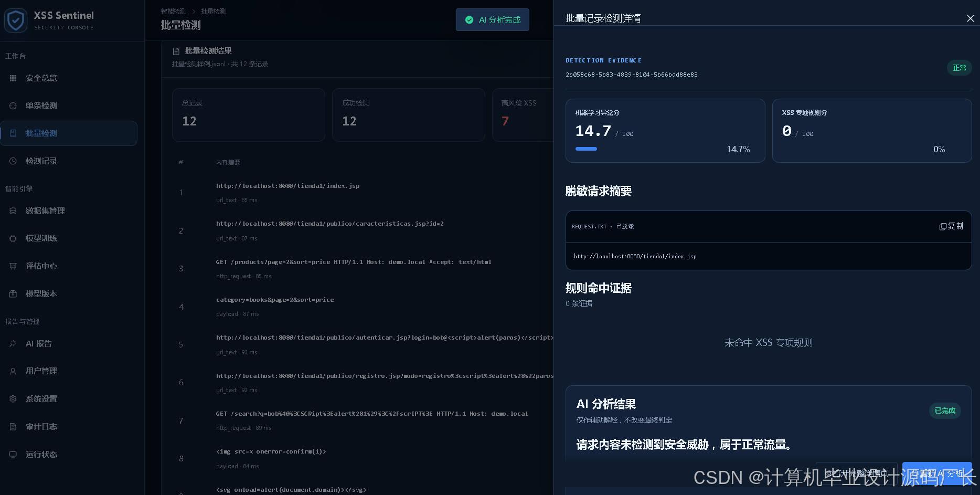This screenshot has height=495, width=980.
Task: Click the 未命中 XSS 专项规则 message
Action: click(769, 343)
